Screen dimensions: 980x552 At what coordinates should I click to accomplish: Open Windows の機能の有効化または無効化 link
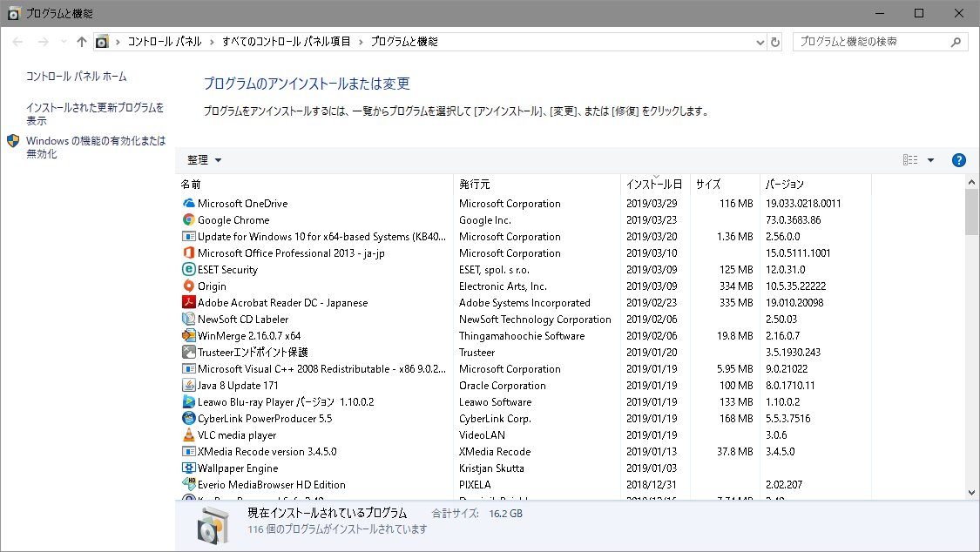[x=96, y=147]
